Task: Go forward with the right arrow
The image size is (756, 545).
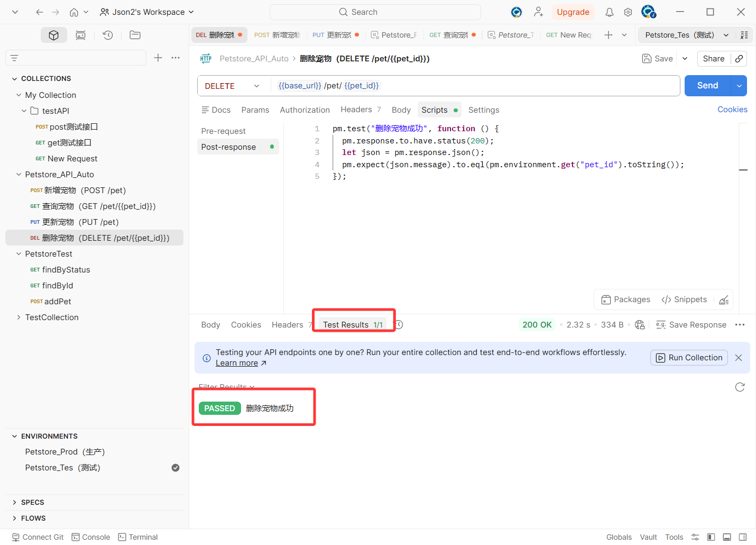Action: pyautogui.click(x=56, y=12)
